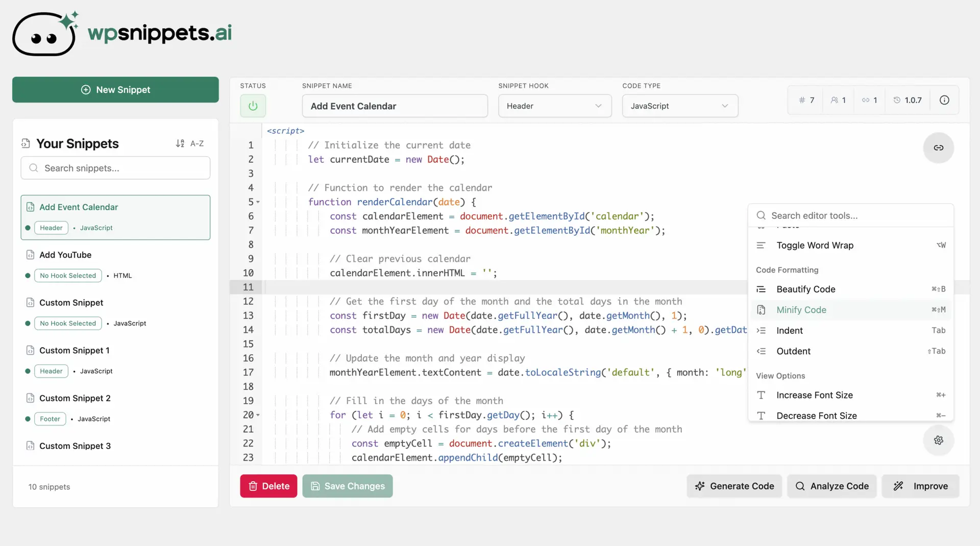Open the Custom Snippet 1 entry
This screenshot has height=546, width=980.
click(x=115, y=360)
